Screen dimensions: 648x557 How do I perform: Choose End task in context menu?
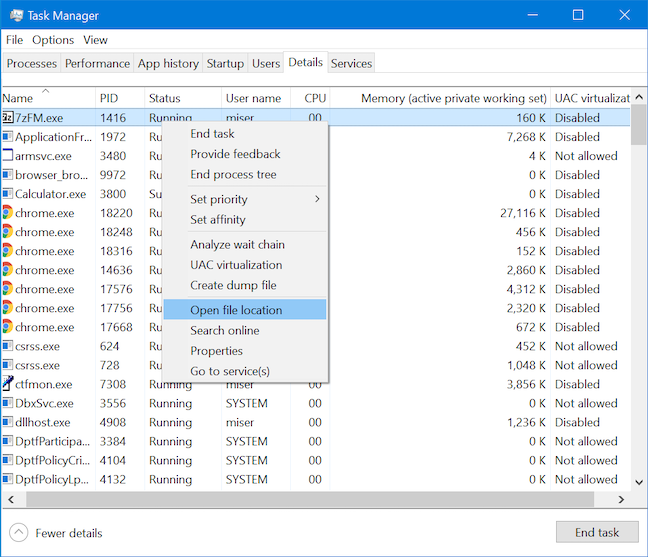click(x=245, y=134)
